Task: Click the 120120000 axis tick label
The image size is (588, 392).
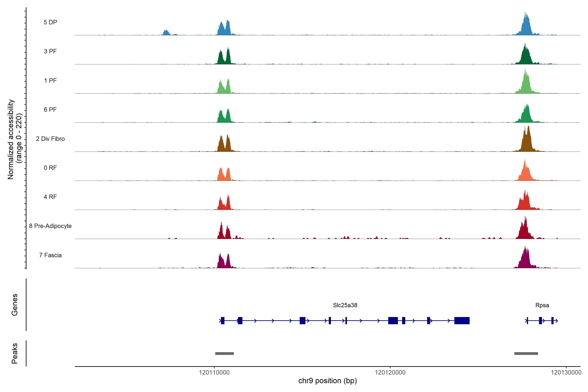Action: click(x=390, y=373)
